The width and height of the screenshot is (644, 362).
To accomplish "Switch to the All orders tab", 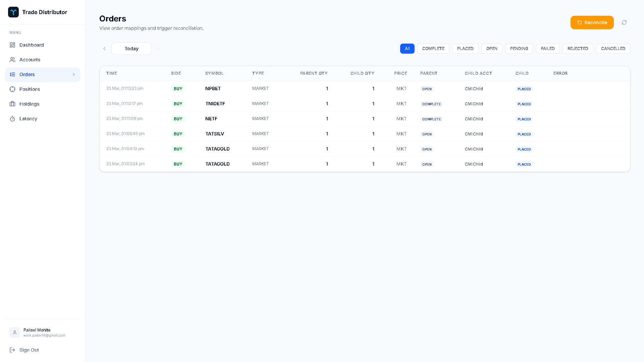I will [407, 49].
